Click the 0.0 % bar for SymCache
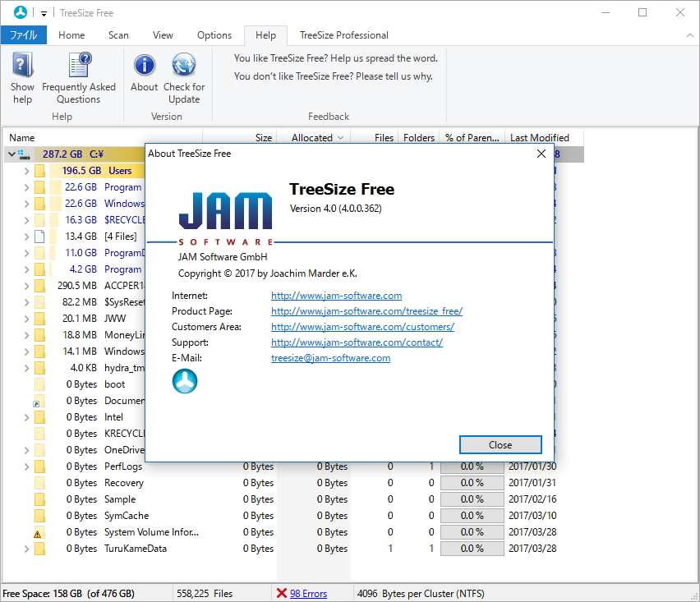 click(472, 516)
